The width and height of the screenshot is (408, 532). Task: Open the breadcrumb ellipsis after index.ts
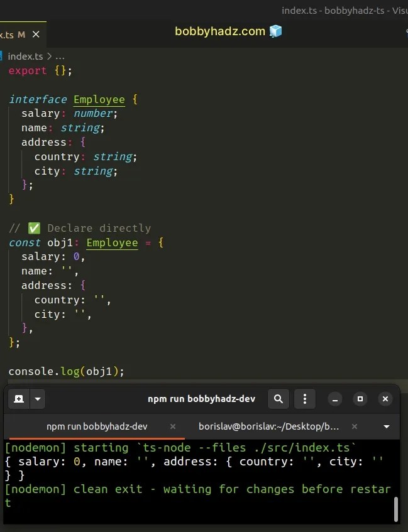[x=60, y=57]
